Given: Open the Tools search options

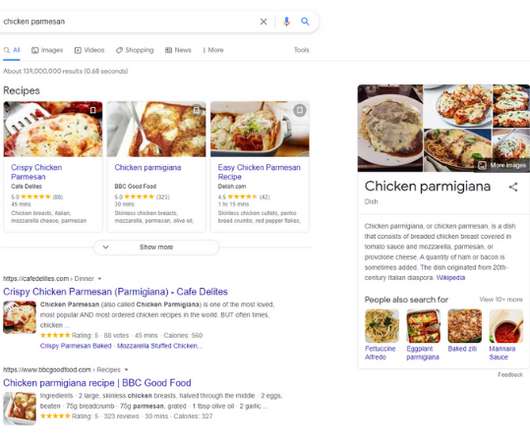Looking at the screenshot, I should pos(302,50).
